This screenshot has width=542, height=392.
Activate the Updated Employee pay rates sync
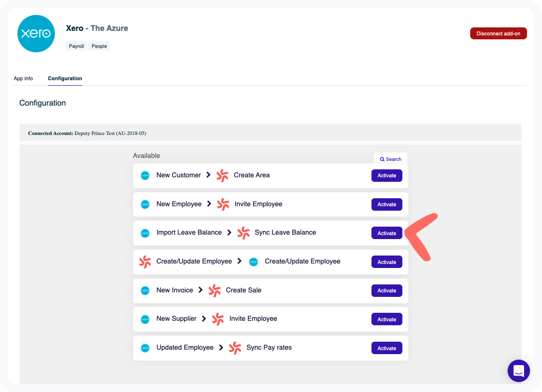(x=386, y=348)
